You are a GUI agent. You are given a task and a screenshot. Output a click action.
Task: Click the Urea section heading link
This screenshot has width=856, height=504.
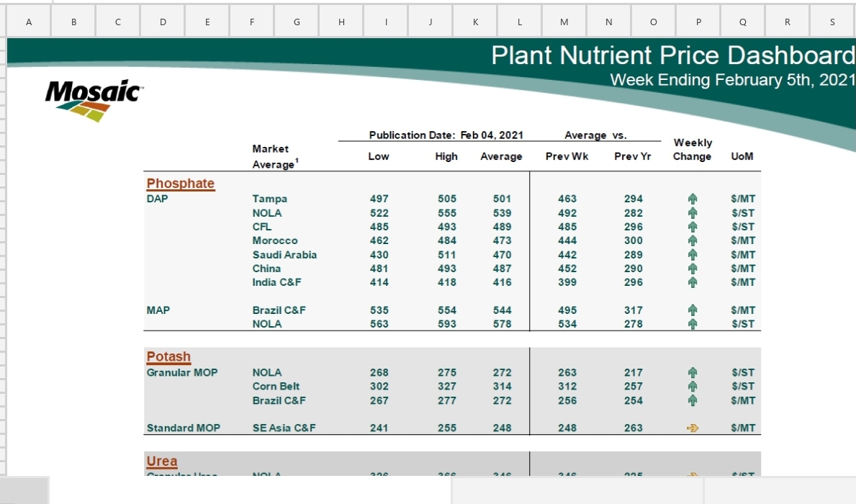(162, 462)
